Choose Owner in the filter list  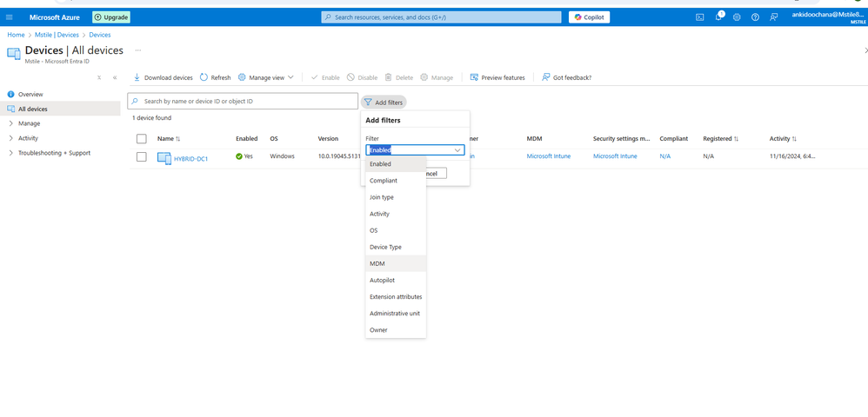coord(396,330)
